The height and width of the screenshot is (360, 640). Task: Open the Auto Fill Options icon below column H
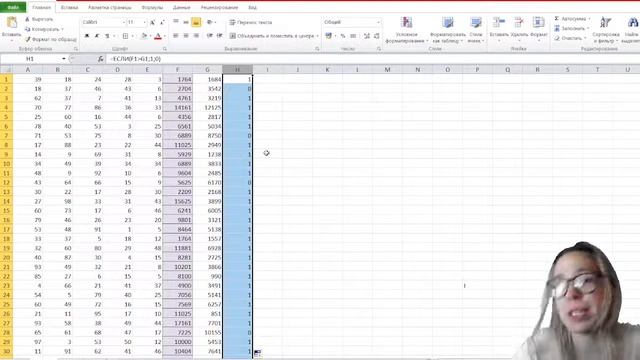click(x=258, y=353)
